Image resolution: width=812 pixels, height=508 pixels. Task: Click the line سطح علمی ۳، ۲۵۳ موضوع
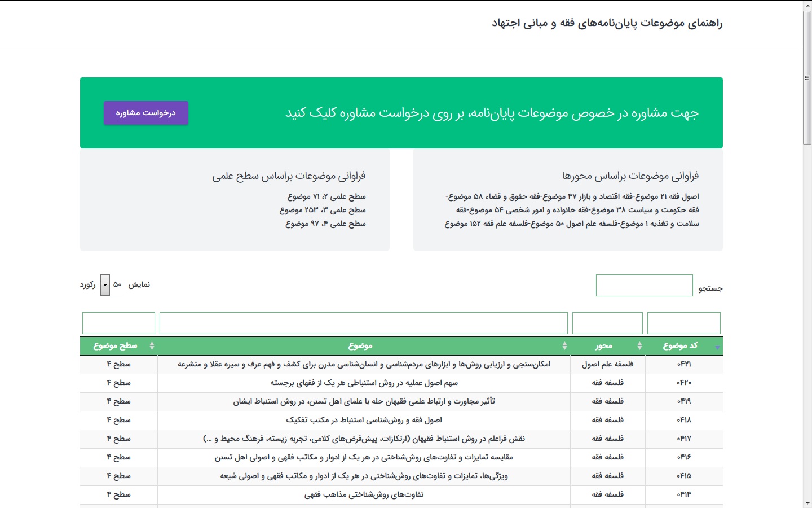pos(323,211)
